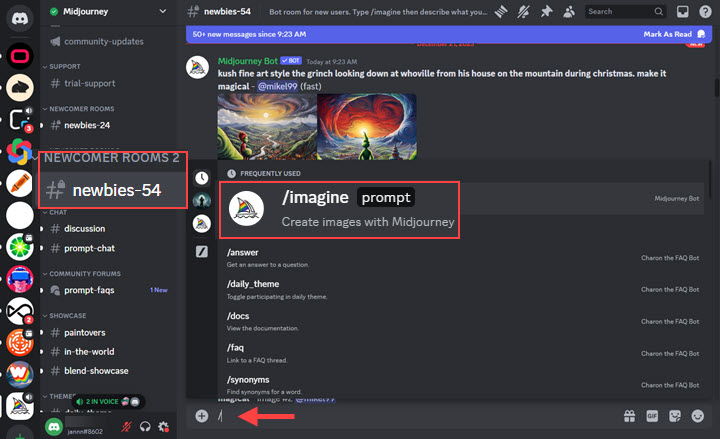Image resolution: width=720 pixels, height=439 pixels.
Task: Expand Midjourney server name dropdown
Action: tap(163, 11)
